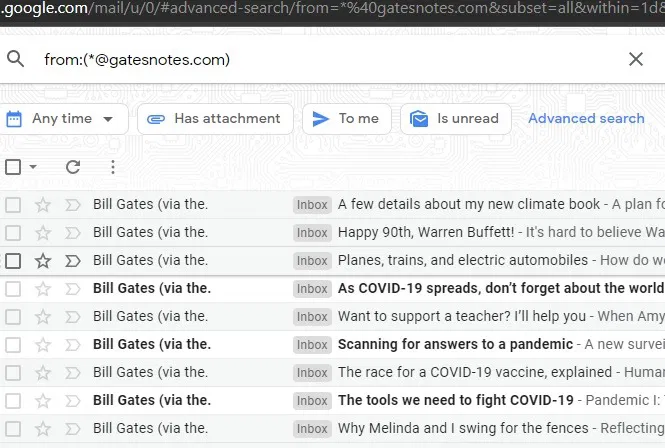Open the 'Happy 90th, Warren Buffett!' email
The height and width of the screenshot is (448, 665).
426,232
